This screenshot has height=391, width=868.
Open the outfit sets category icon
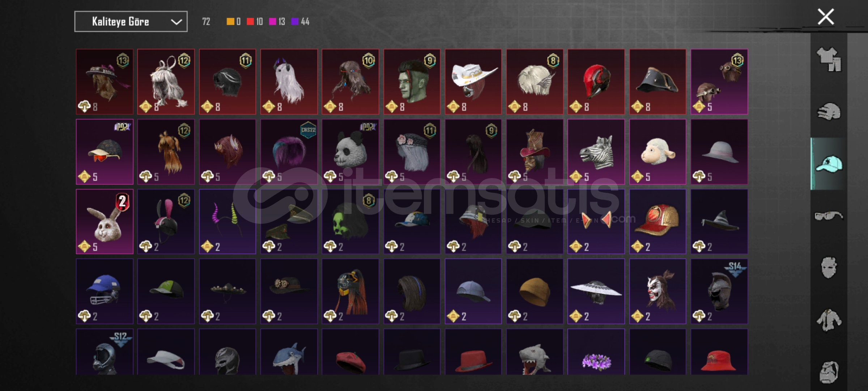click(829, 59)
